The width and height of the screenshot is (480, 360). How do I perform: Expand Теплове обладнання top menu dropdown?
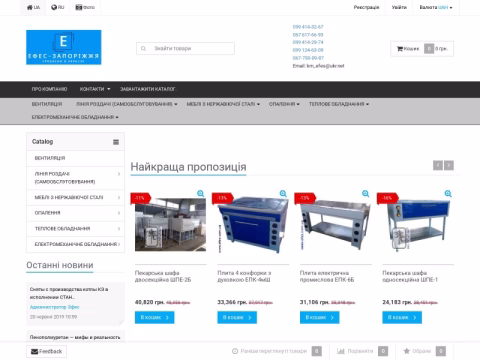(339, 104)
